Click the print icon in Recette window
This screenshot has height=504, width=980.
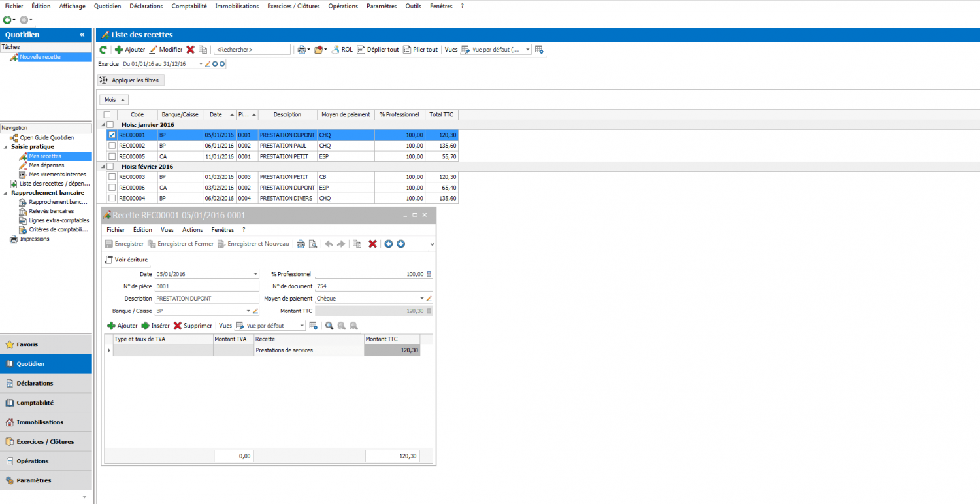coord(301,244)
